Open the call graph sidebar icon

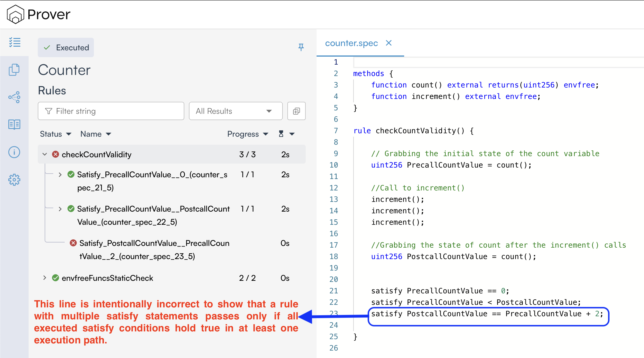coord(14,97)
